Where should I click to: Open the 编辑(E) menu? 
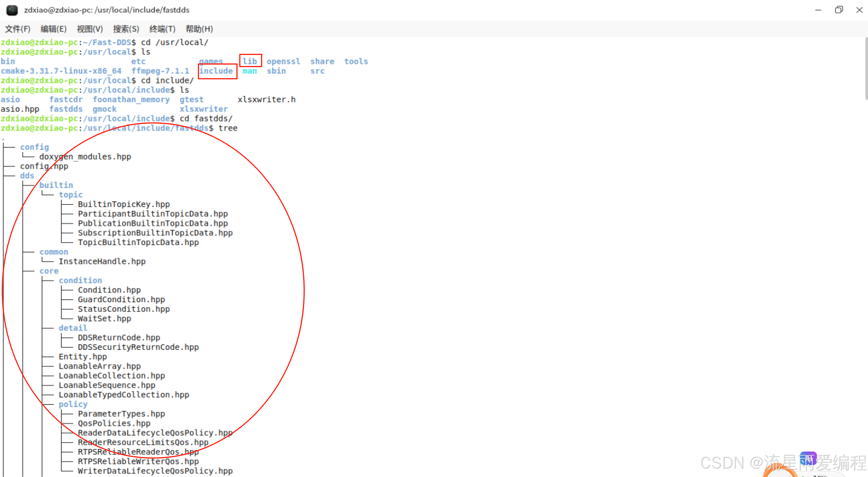pyautogui.click(x=54, y=29)
